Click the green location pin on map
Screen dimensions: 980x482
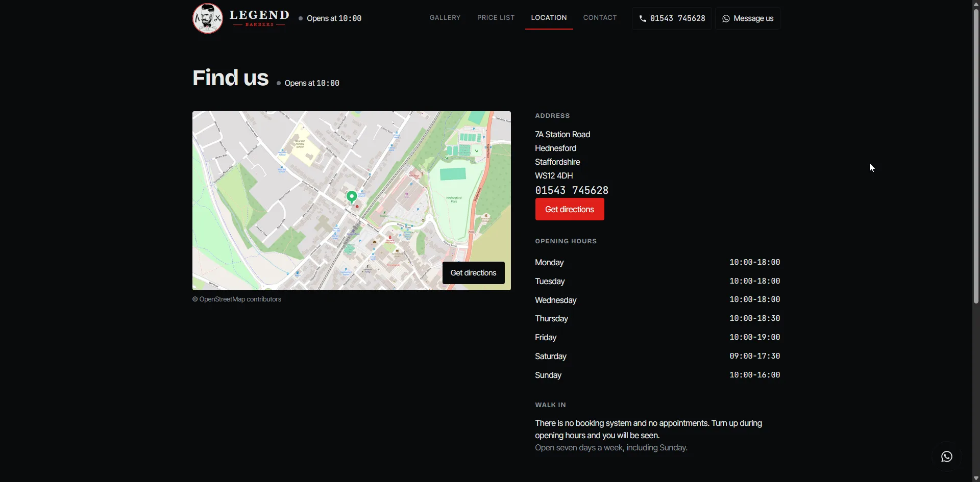tap(352, 197)
